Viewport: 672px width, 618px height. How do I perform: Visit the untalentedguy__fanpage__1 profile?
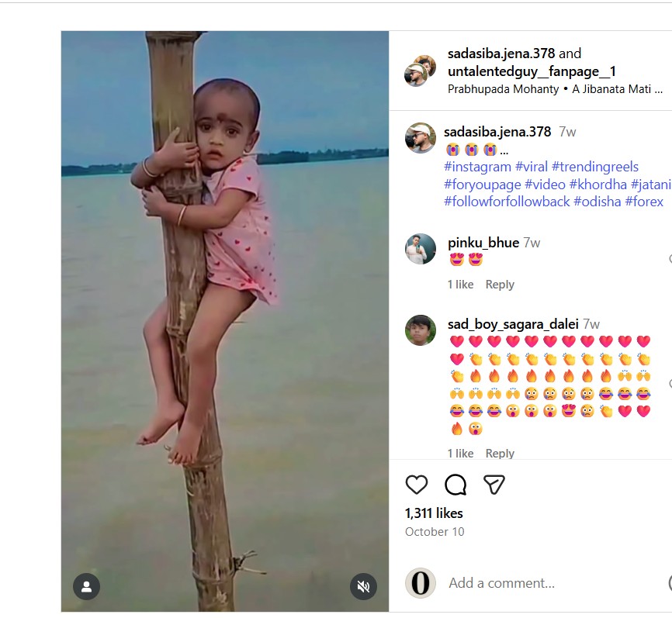(532, 71)
